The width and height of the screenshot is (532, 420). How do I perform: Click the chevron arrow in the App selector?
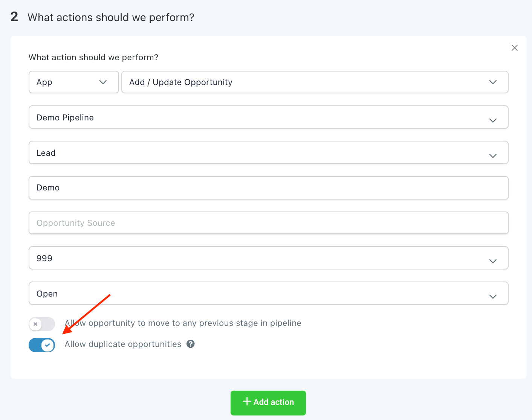[103, 82]
